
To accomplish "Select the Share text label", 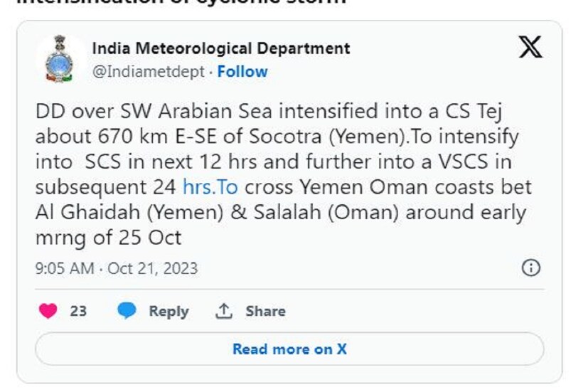I will coord(265,311).
